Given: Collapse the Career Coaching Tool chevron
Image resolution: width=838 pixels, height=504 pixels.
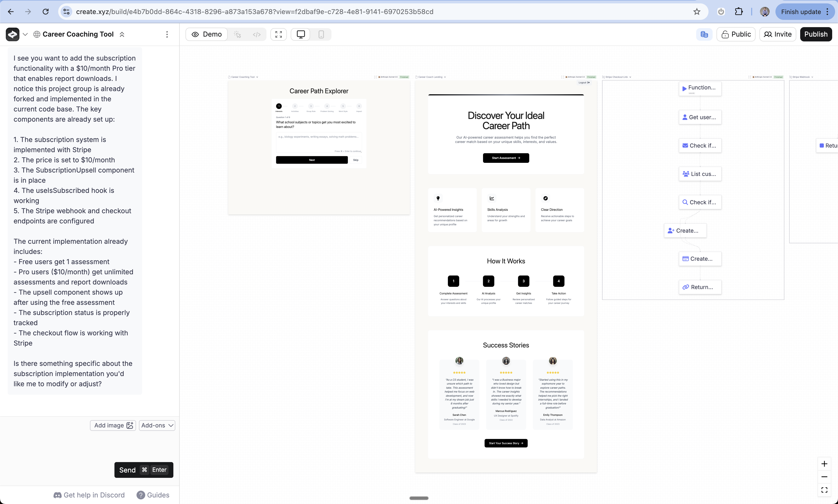Looking at the screenshot, I should tap(122, 34).
